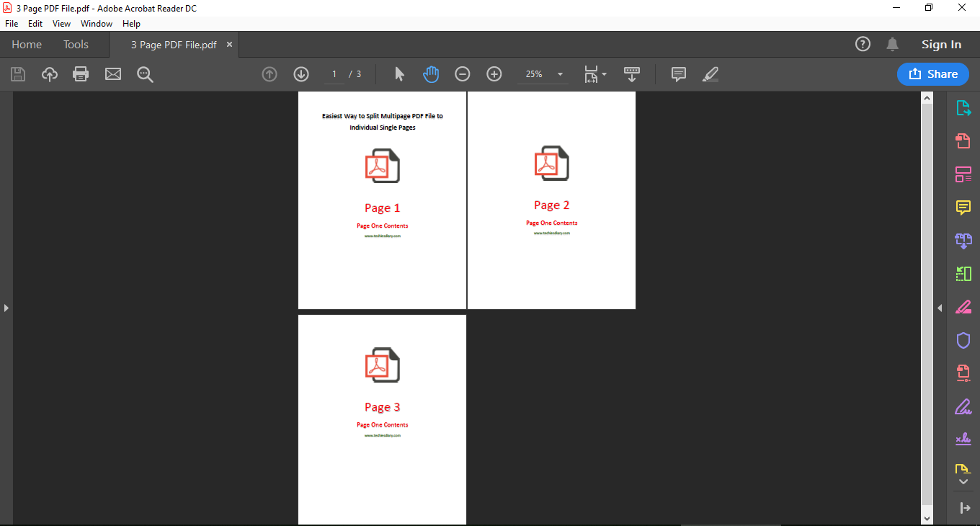Open the Window menu
This screenshot has width=980, height=526.
[x=97, y=24]
